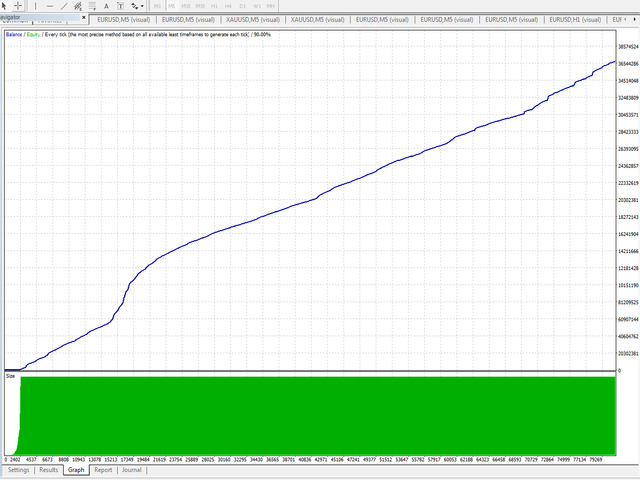The image size is (640, 480).
Task: Switch to the H1 timeframe
Action: (214, 6)
